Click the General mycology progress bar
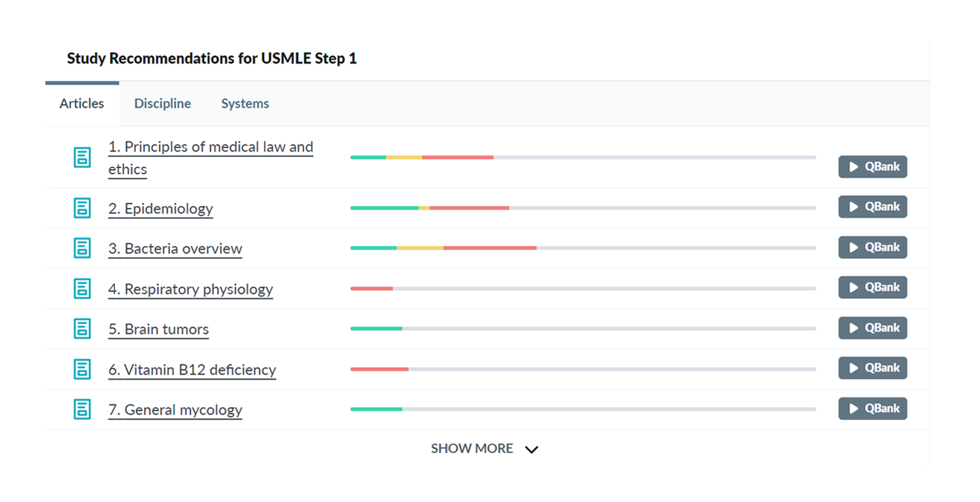This screenshot has height=502, width=980. [583, 409]
